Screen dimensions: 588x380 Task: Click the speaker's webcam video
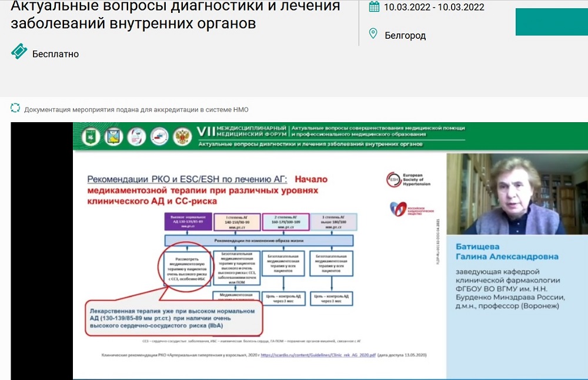tap(516, 194)
